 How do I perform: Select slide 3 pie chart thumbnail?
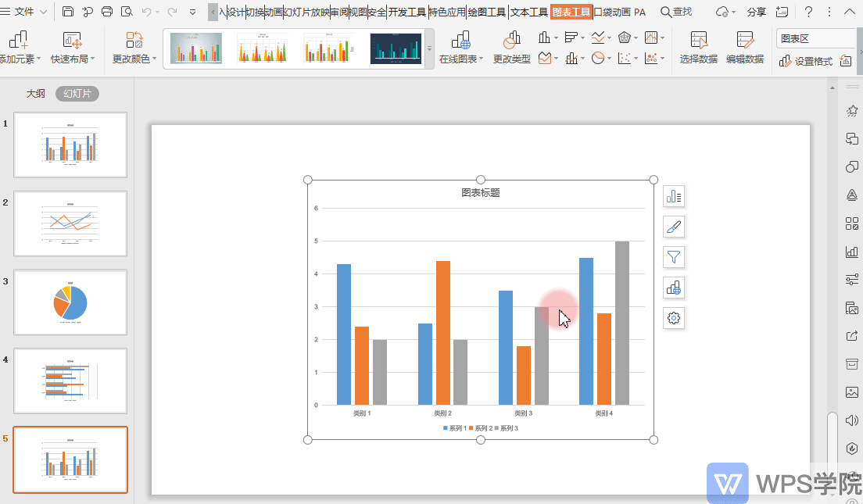pyautogui.click(x=70, y=302)
